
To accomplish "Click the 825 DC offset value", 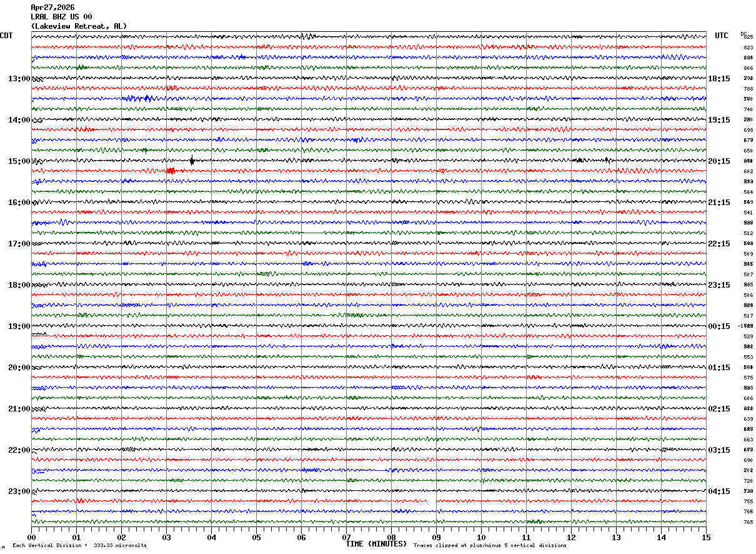I will [748, 38].
